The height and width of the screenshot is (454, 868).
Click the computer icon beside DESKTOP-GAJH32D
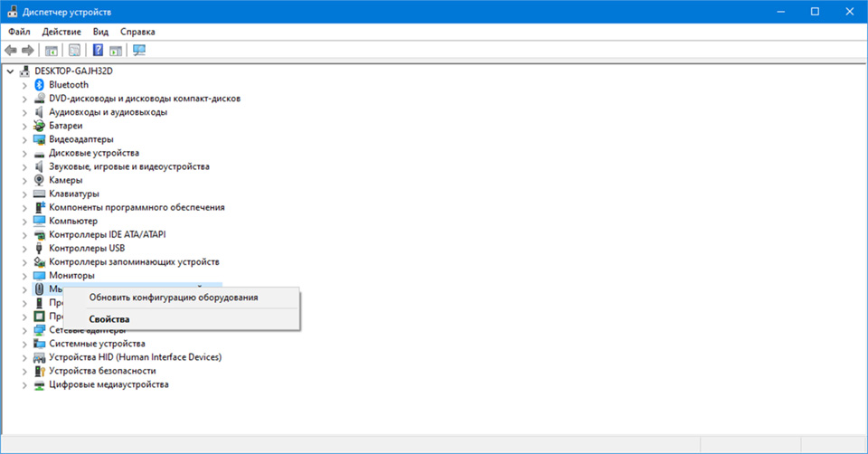[x=24, y=71]
